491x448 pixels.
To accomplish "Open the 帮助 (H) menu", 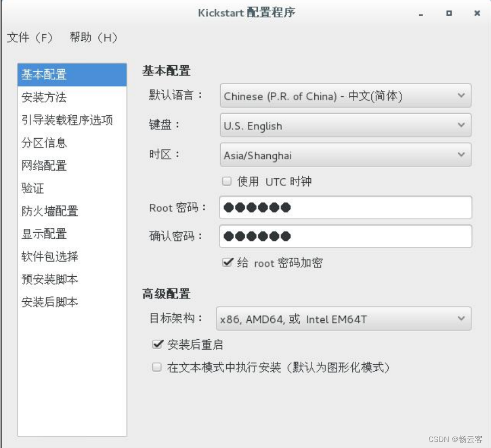I will (x=94, y=38).
